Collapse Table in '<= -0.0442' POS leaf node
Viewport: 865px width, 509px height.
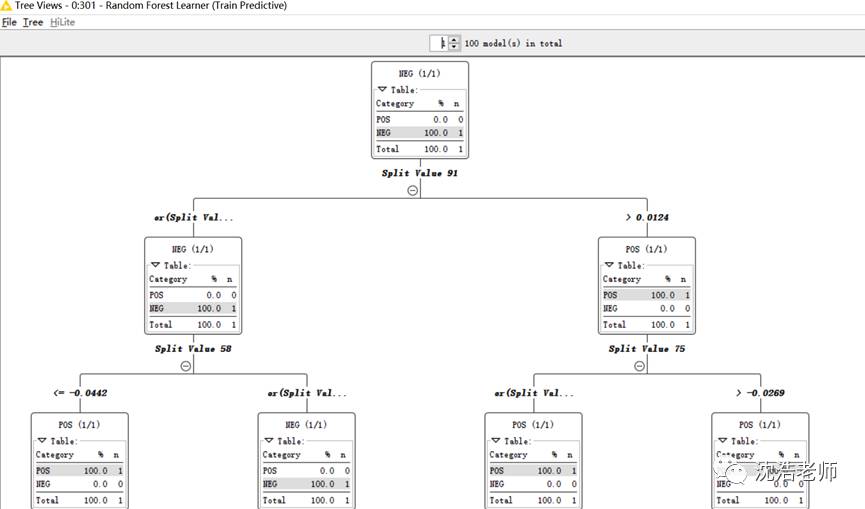pyautogui.click(x=42, y=441)
